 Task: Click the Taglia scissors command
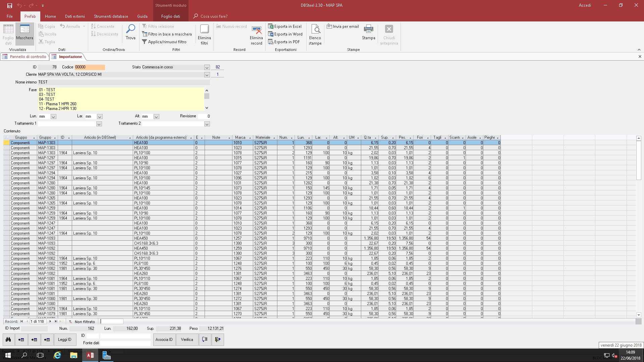(47, 42)
